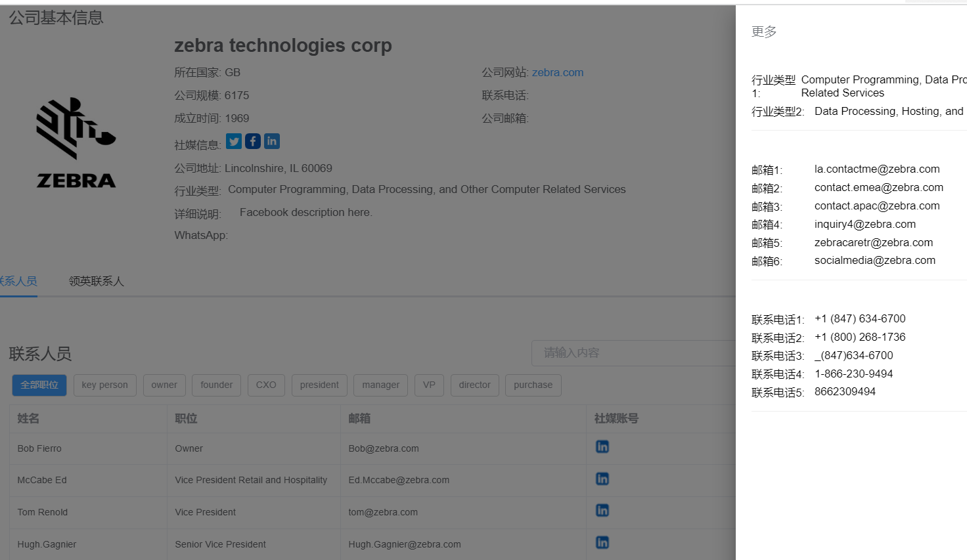Viewport: 967px width, 560px height.
Task: Click phone number 8662309494
Action: tap(845, 392)
